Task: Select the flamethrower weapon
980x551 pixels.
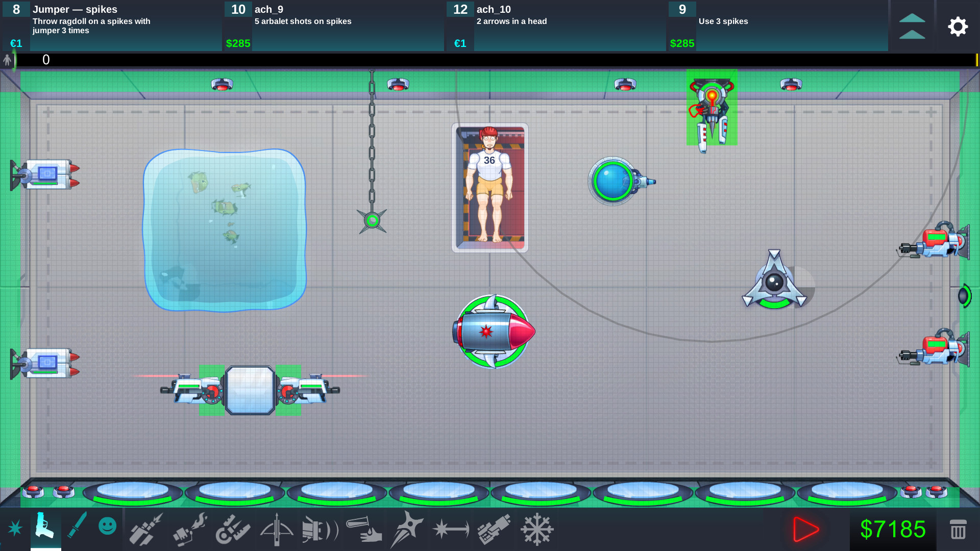Action: (188, 529)
